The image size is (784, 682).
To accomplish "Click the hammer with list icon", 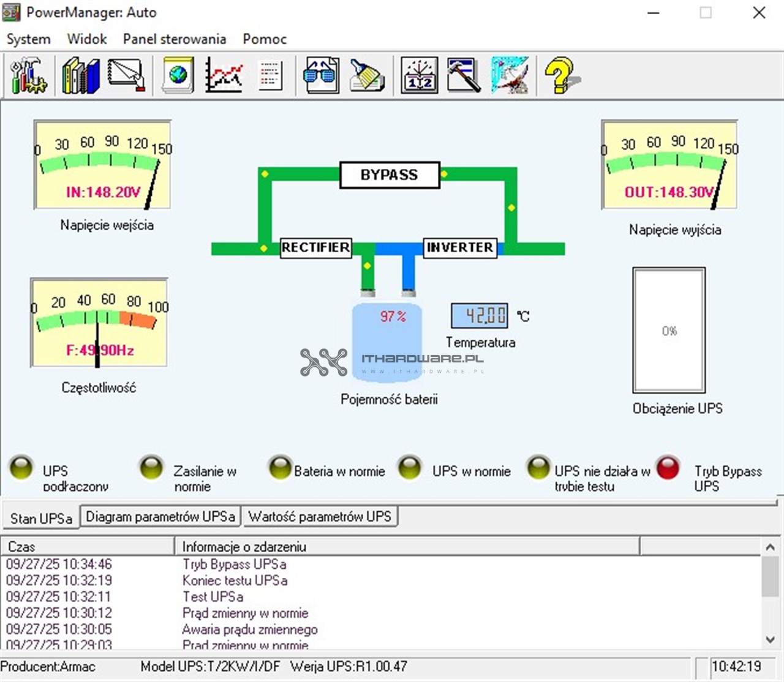I will pos(464,75).
